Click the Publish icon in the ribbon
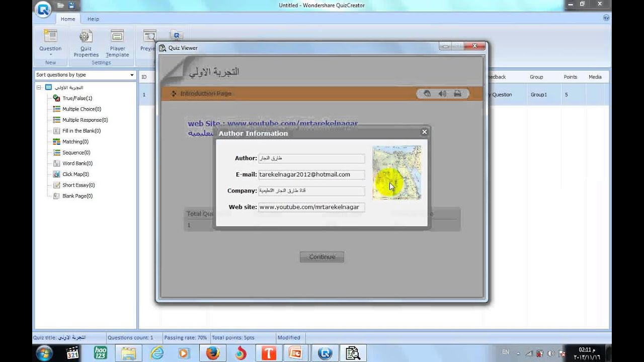The image size is (644, 362). [177, 35]
